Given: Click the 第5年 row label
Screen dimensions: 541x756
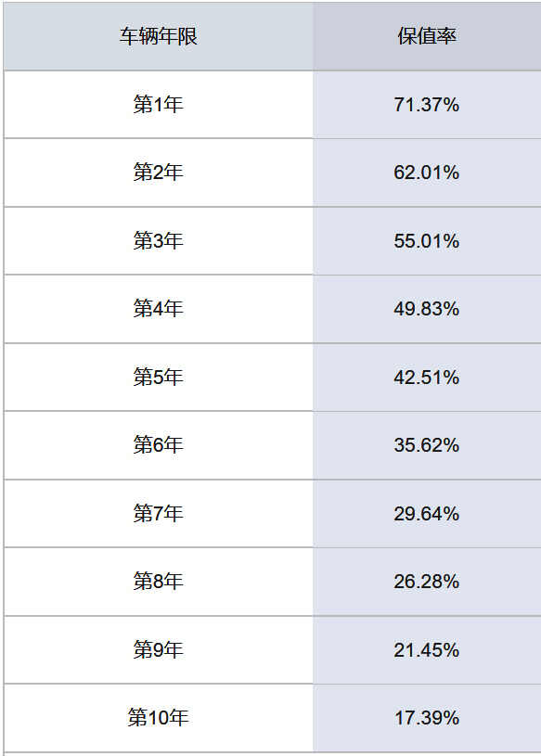Looking at the screenshot, I should (x=158, y=377).
